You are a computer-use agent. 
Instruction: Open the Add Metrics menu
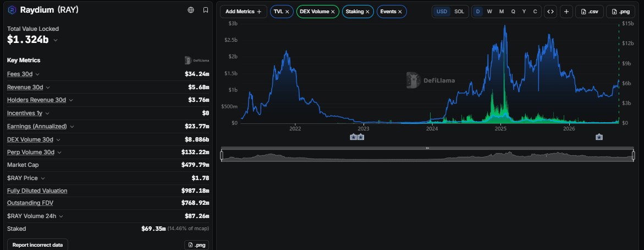pyautogui.click(x=244, y=12)
